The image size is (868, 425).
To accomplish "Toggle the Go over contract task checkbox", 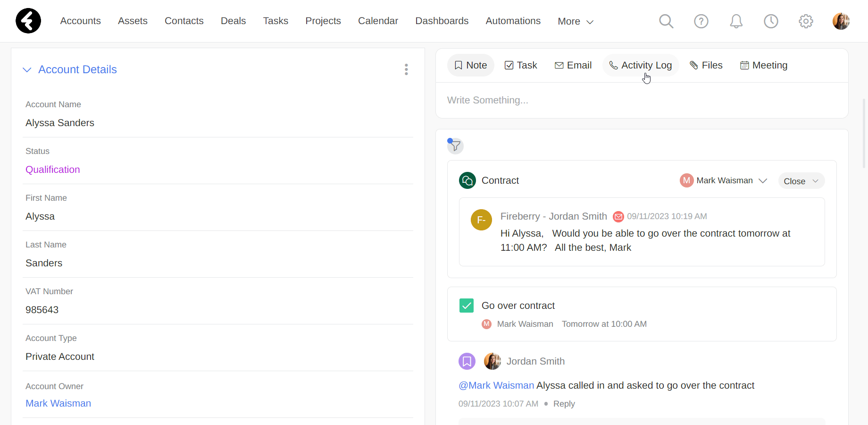I will 467,306.
